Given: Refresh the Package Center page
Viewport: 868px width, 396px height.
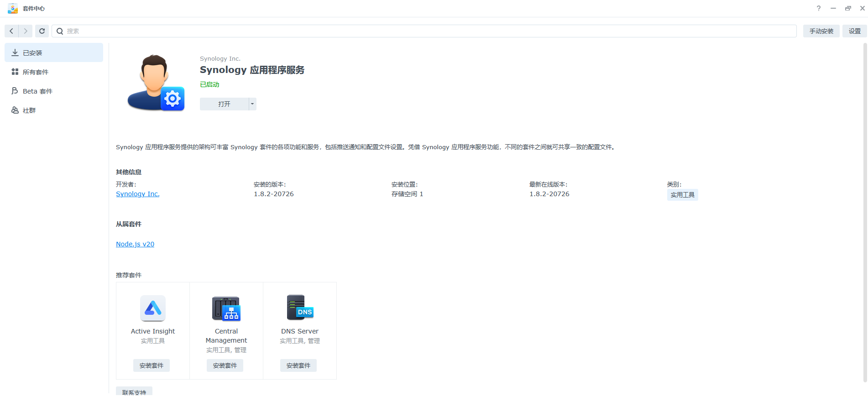Looking at the screenshot, I should pos(42,31).
